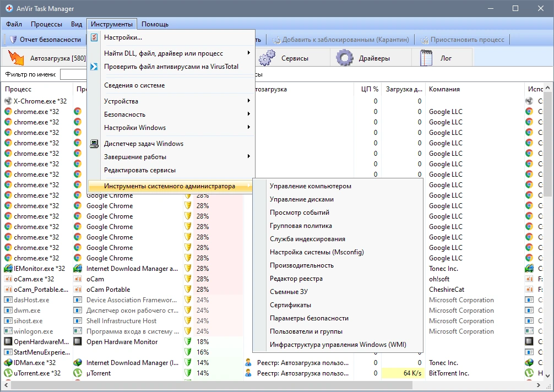Open Пользователи и группы

pos(306,331)
